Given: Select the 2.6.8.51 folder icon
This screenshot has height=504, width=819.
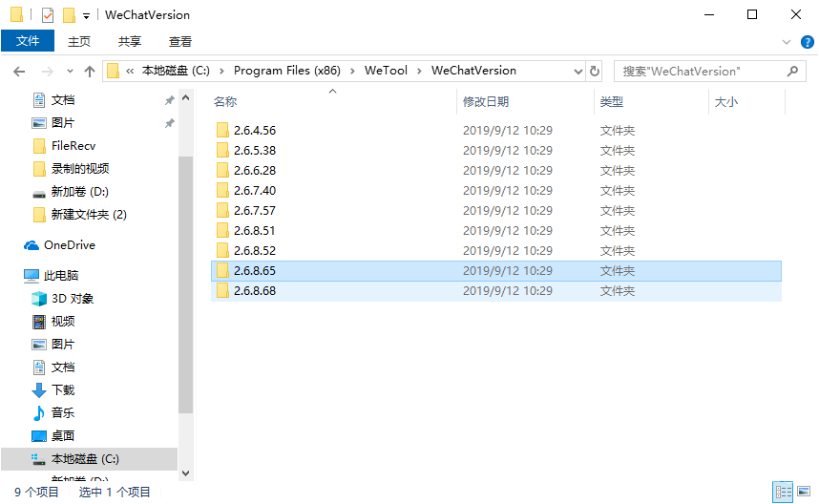Looking at the screenshot, I should coord(222,230).
